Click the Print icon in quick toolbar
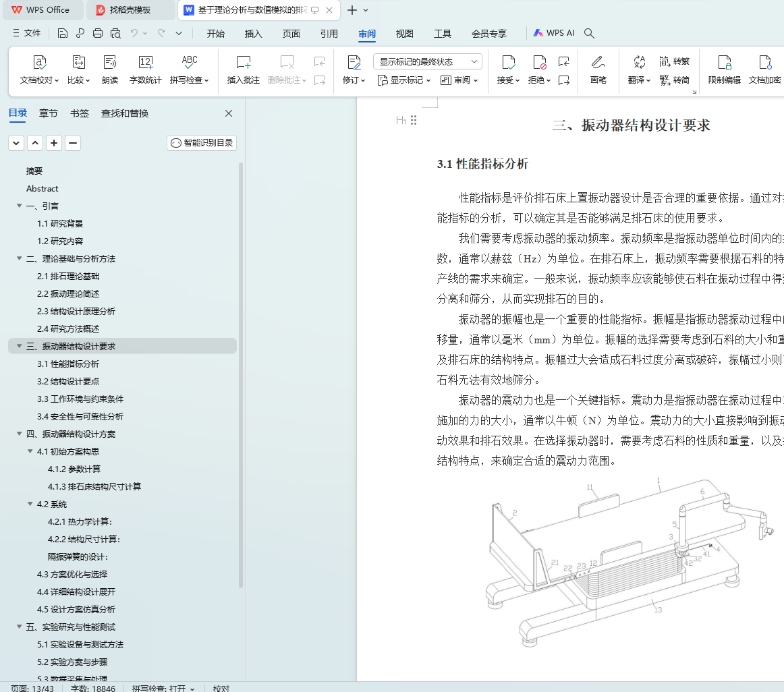 pos(98,33)
